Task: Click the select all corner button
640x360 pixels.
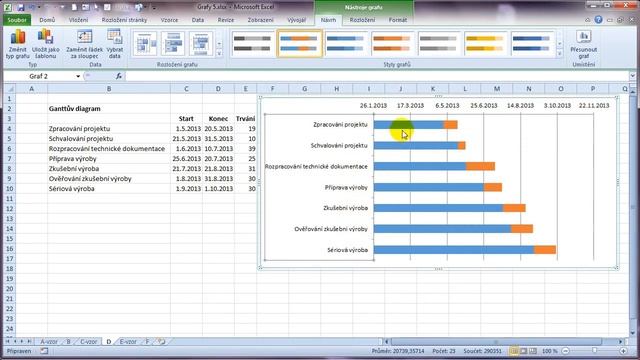Action: [x=9, y=89]
